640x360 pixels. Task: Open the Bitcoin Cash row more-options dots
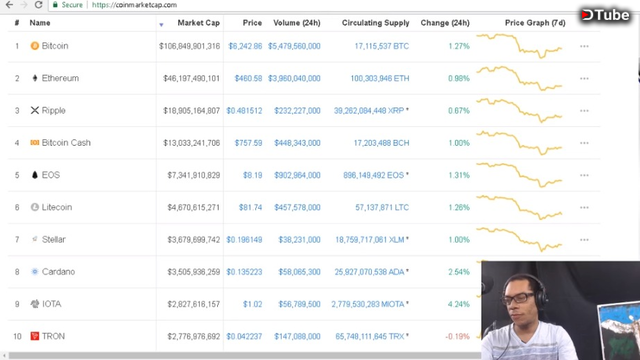(x=584, y=143)
